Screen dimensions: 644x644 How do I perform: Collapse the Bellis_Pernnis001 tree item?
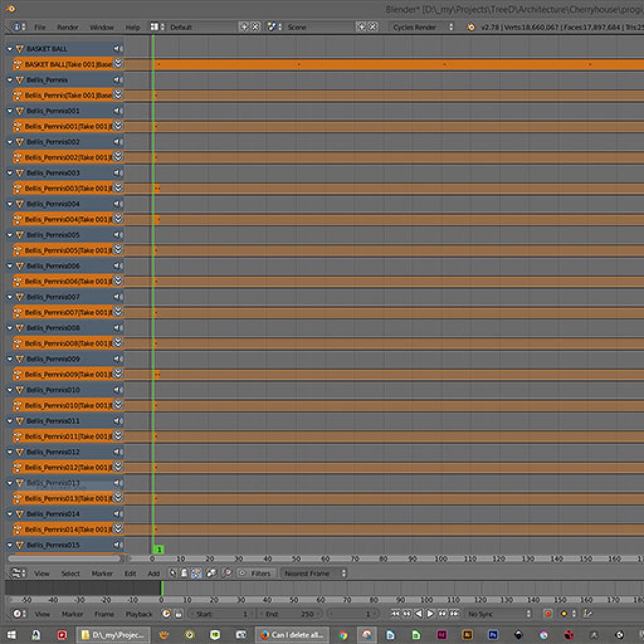tap(10, 111)
